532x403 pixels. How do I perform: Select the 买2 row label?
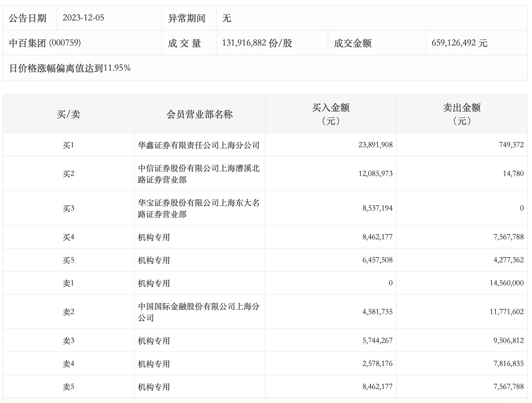point(68,174)
